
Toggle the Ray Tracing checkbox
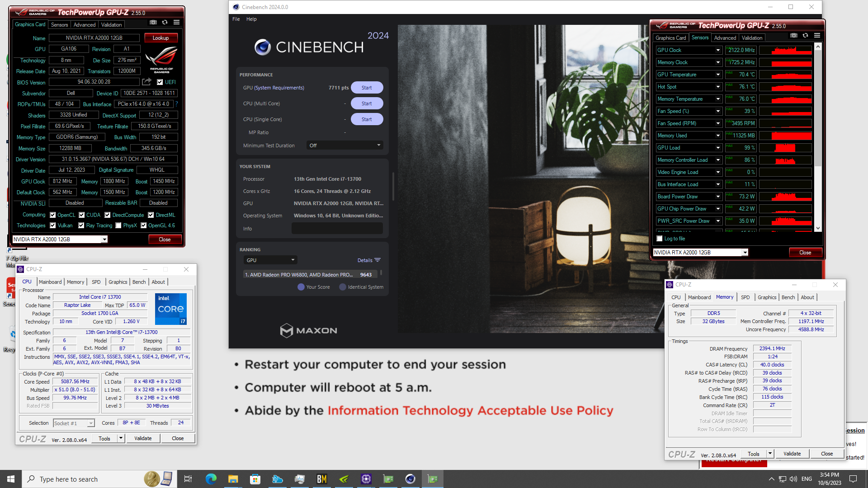(81, 225)
